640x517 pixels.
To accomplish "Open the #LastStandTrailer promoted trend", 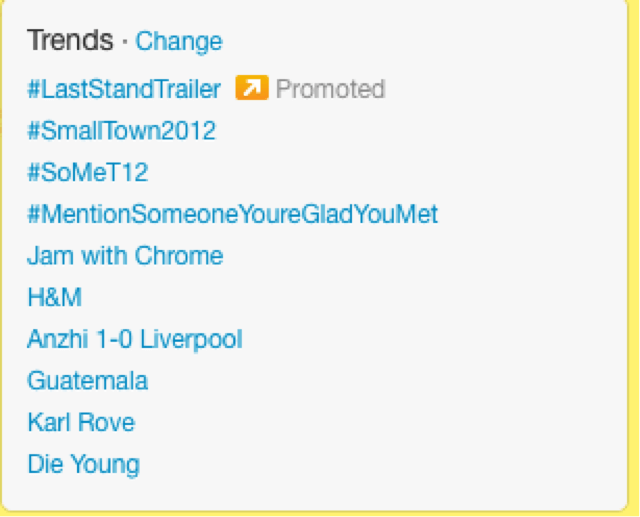I will (x=124, y=89).
